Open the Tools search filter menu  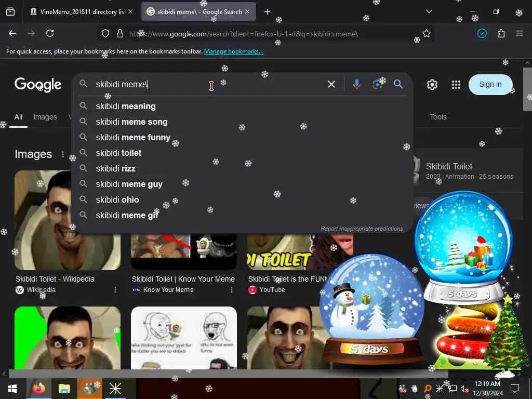(x=438, y=117)
